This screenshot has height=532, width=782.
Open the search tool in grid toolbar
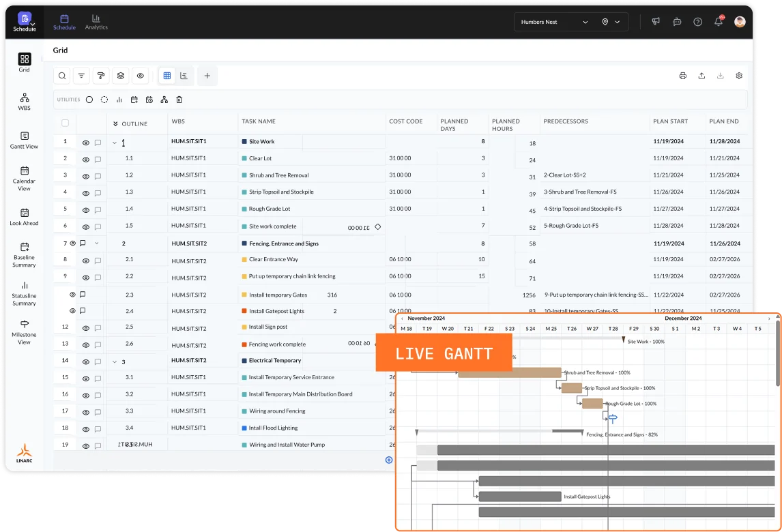tap(62, 76)
